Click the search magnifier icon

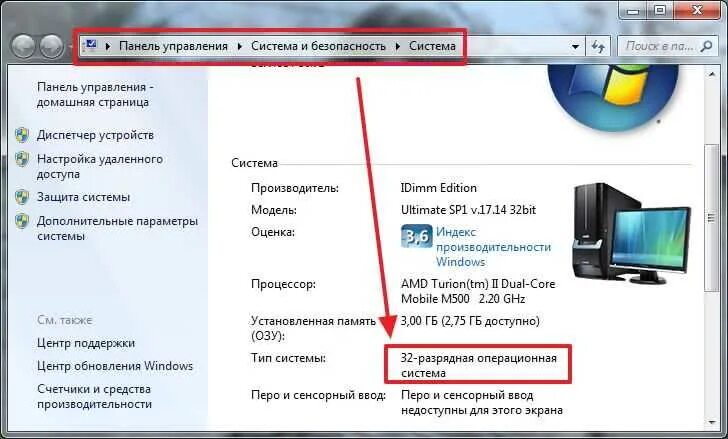coord(706,46)
